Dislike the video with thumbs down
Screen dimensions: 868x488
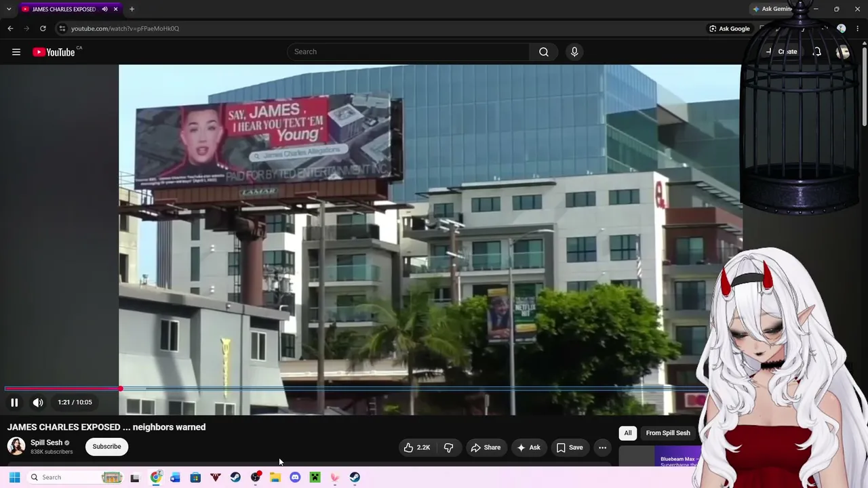pos(448,447)
